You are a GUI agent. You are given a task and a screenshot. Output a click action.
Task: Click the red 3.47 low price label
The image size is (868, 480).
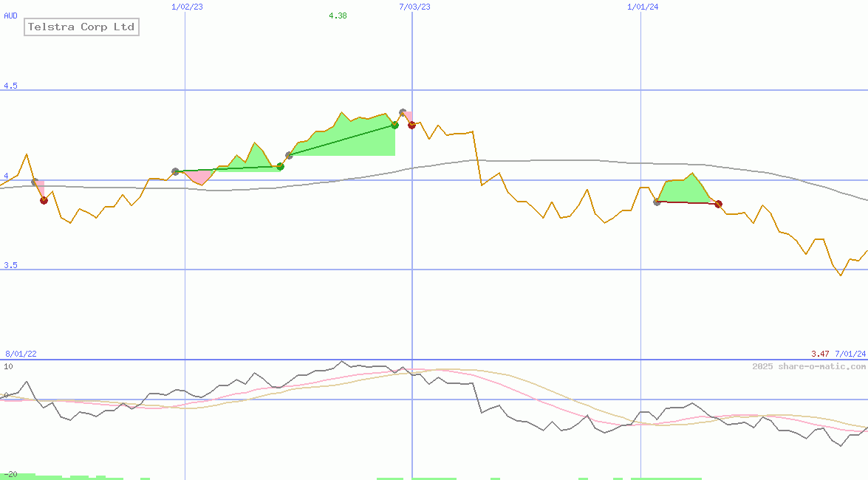(x=820, y=354)
